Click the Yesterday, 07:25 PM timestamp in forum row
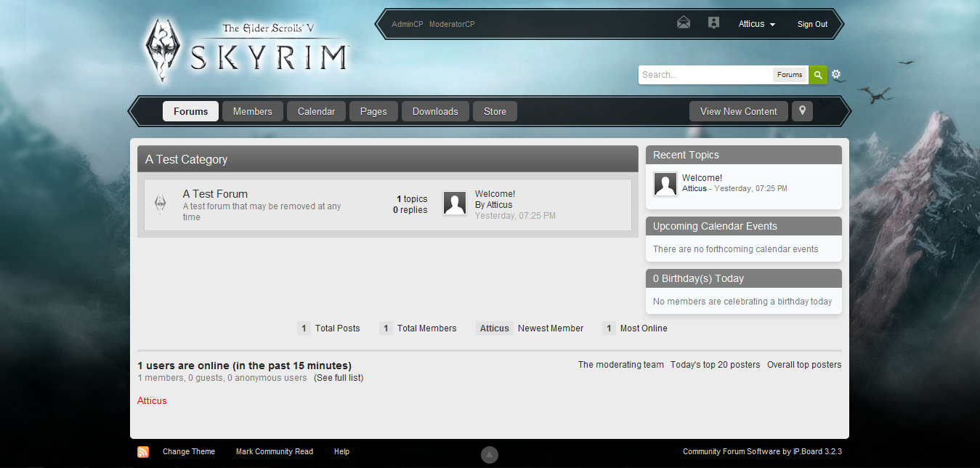This screenshot has width=980, height=468. [515, 216]
